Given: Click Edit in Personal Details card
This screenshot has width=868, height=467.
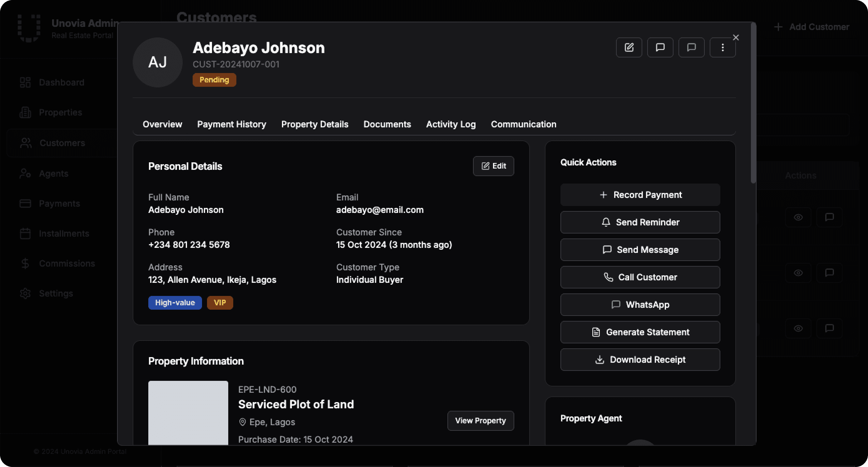Looking at the screenshot, I should point(493,166).
